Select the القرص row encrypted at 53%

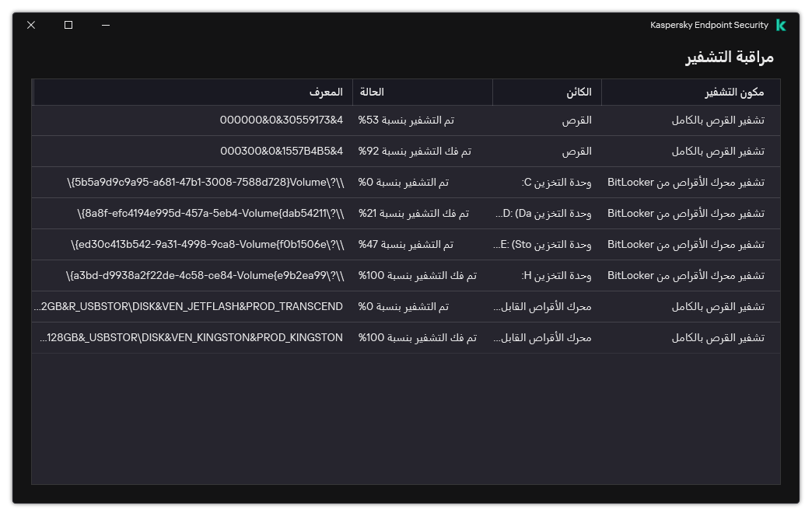(404, 120)
